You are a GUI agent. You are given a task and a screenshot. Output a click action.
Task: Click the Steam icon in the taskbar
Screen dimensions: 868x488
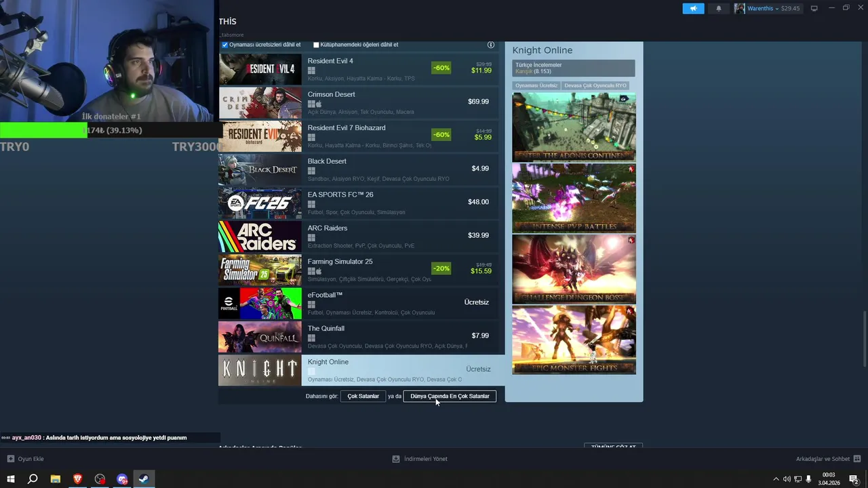pyautogui.click(x=144, y=479)
